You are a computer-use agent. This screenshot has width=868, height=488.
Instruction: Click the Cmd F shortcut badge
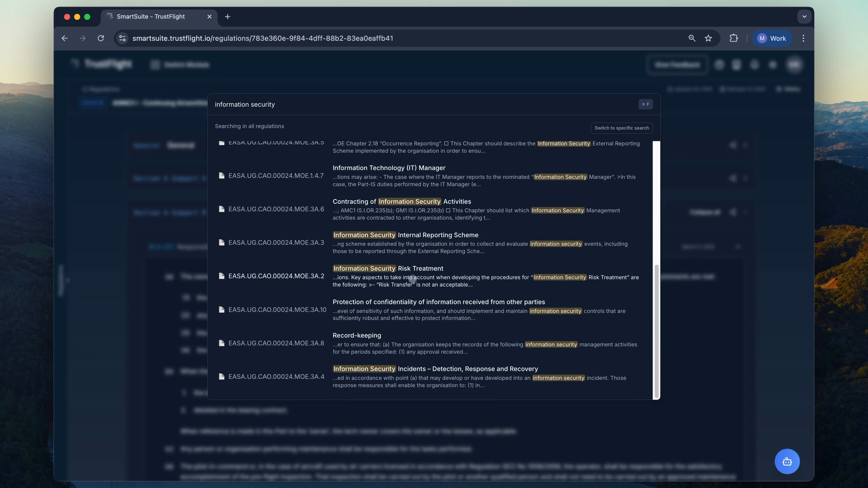click(x=645, y=104)
